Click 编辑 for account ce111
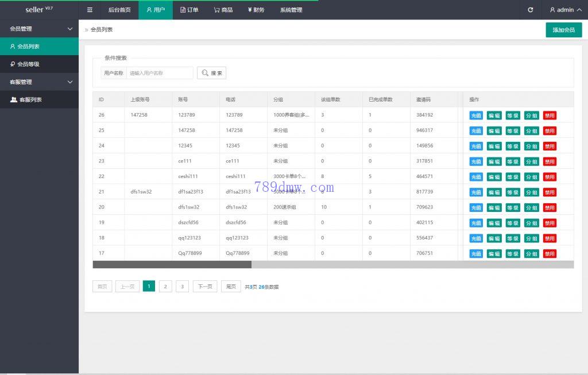 click(x=494, y=161)
